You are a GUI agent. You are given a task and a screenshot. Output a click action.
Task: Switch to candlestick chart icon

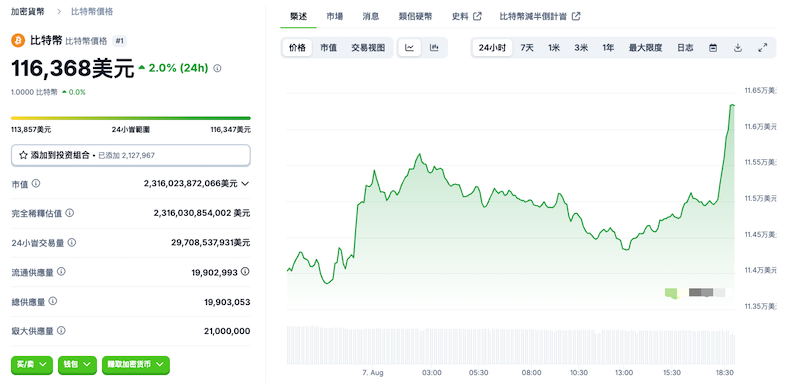[434, 48]
